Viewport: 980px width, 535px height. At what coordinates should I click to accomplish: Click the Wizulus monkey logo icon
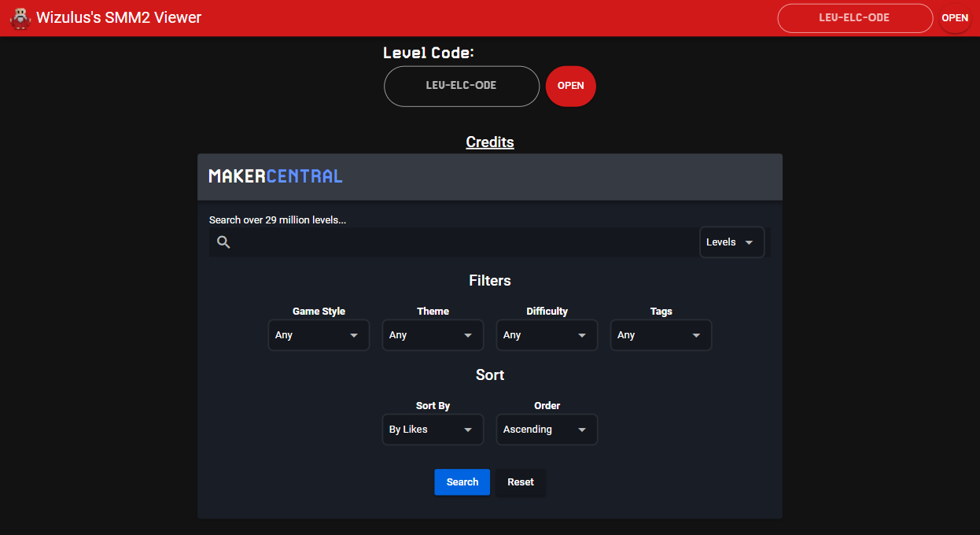[x=20, y=18]
